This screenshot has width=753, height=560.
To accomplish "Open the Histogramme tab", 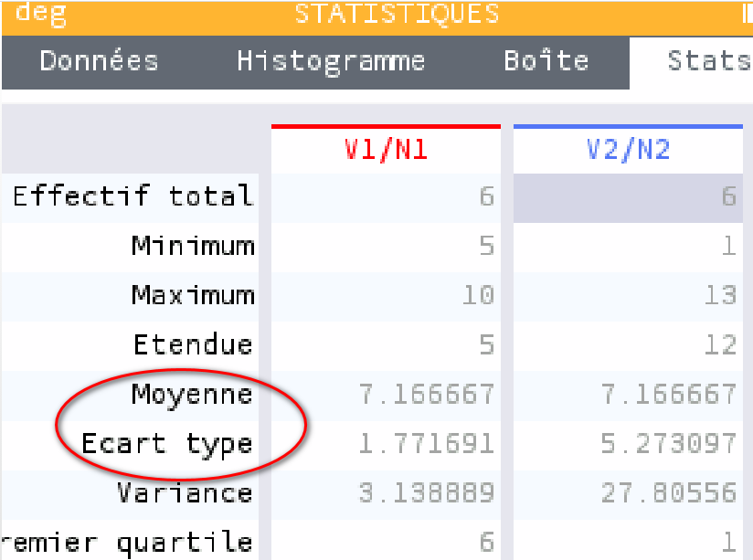I will [331, 62].
